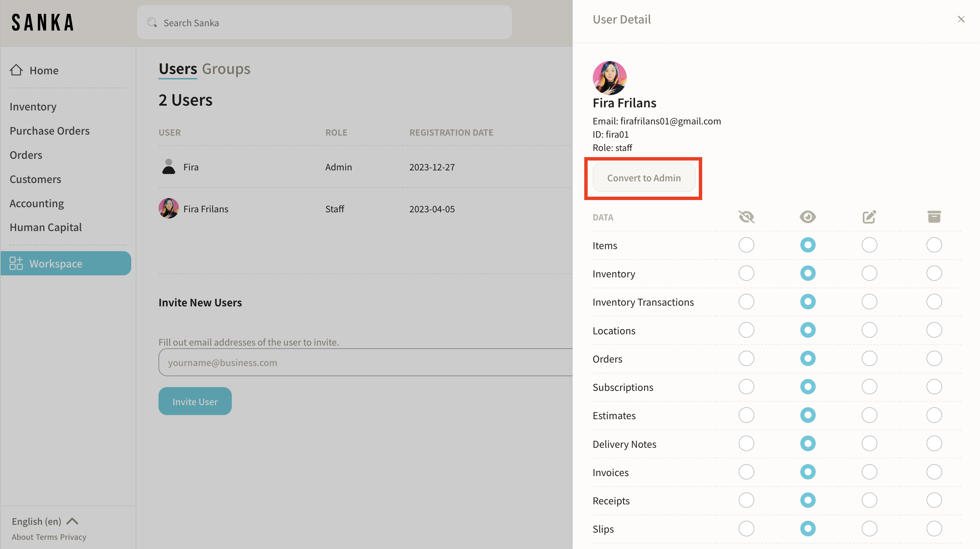This screenshot has width=980, height=549.
Task: Open the Fira Frilans user row
Action: coord(206,209)
